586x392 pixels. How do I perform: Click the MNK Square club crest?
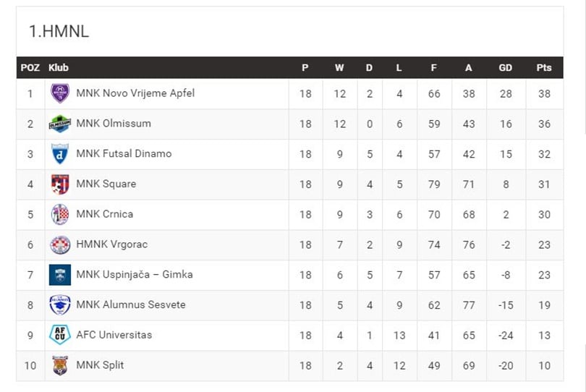click(60, 184)
